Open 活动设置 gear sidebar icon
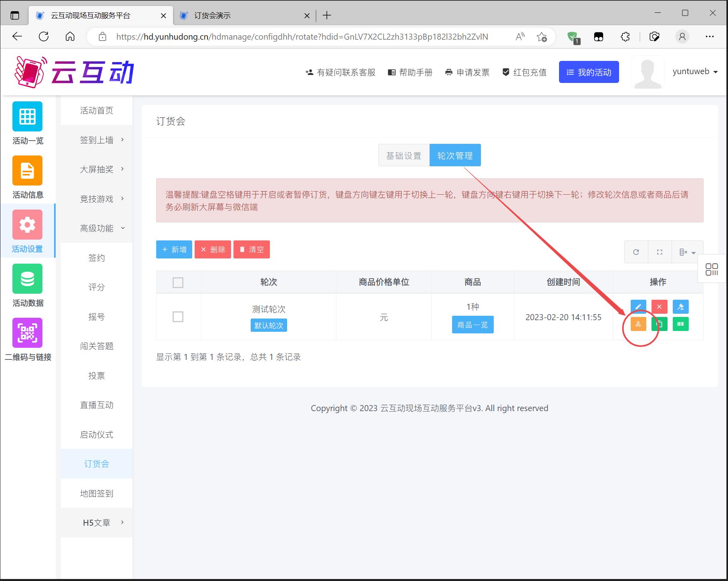Image resolution: width=728 pixels, height=581 pixels. click(x=27, y=225)
